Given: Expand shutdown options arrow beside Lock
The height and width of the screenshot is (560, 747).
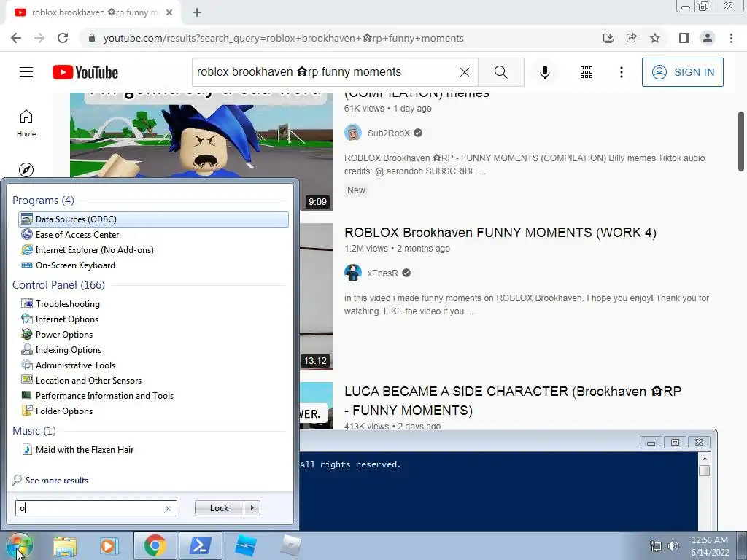Looking at the screenshot, I should pos(252,508).
